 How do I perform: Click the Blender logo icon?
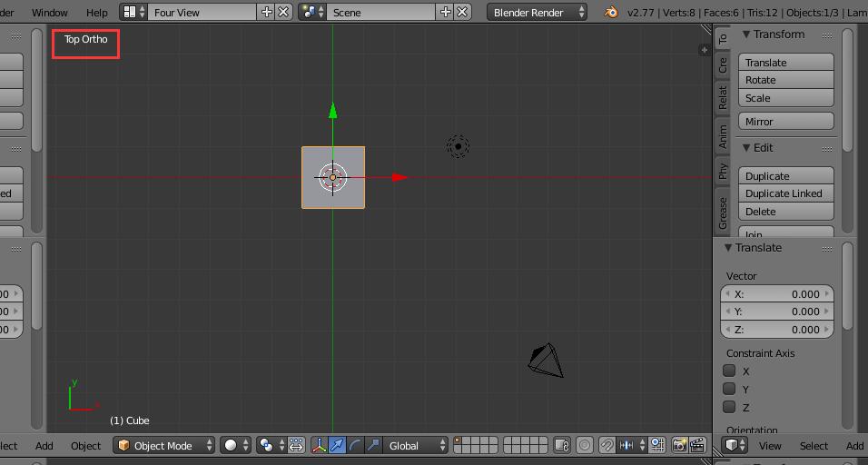(610, 12)
